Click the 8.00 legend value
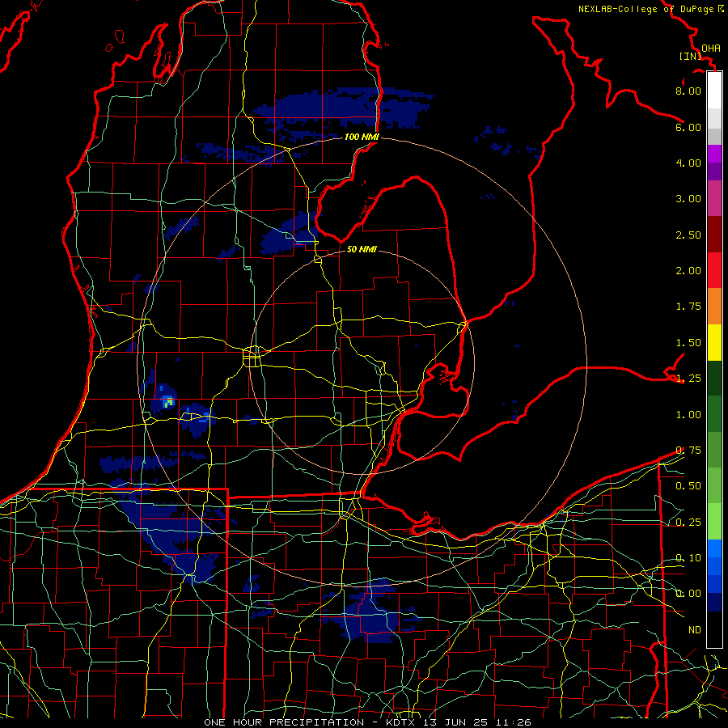The height and width of the screenshot is (728, 728). (688, 91)
